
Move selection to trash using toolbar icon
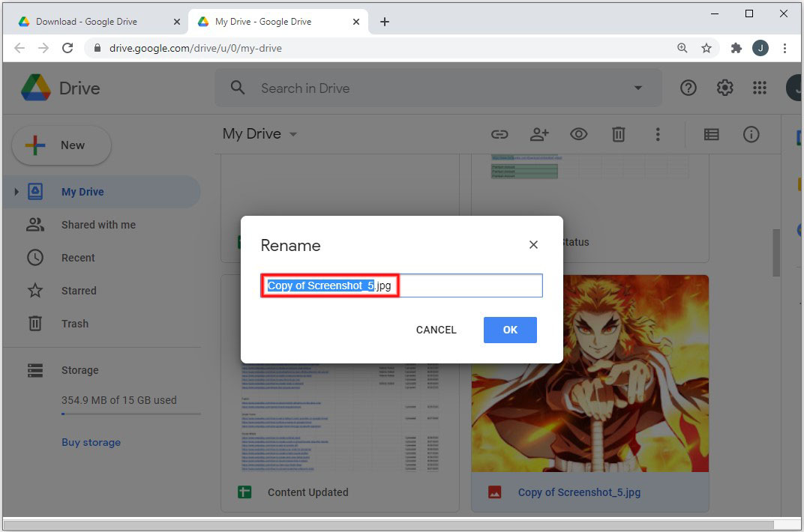pyautogui.click(x=618, y=134)
